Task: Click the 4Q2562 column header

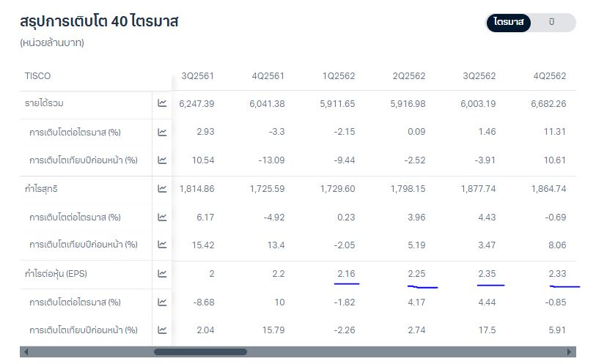Action: [550, 76]
